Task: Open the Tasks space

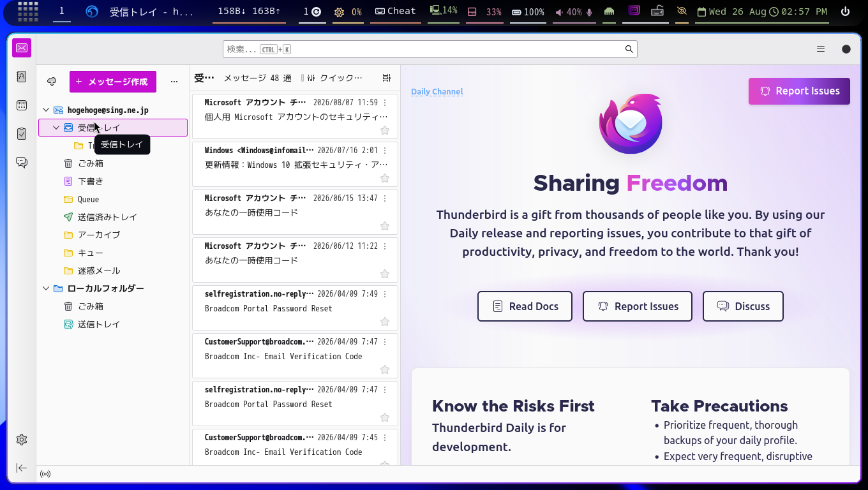Action: 22,134
